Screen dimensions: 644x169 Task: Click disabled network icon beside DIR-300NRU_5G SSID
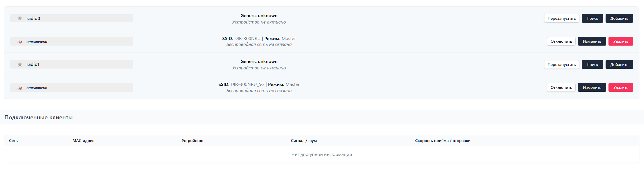point(20,88)
